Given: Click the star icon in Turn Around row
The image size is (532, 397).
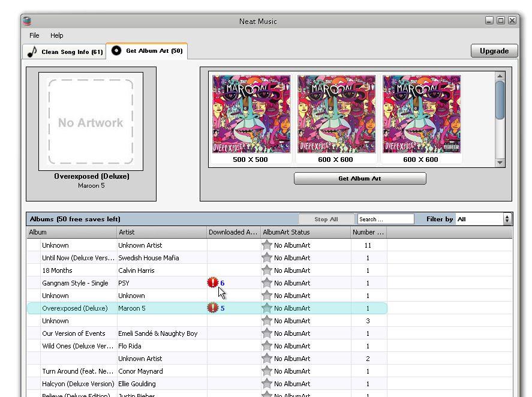Looking at the screenshot, I should (267, 371).
